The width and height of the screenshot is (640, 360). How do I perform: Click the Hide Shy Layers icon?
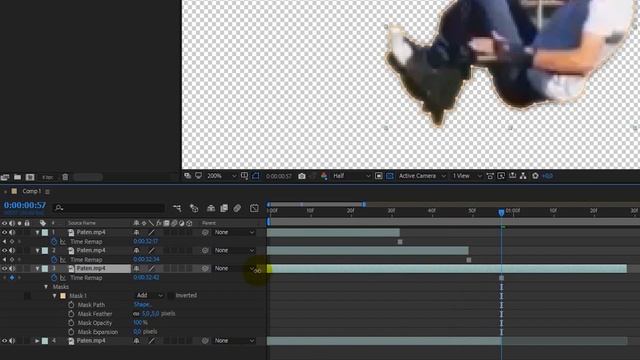tap(211, 208)
